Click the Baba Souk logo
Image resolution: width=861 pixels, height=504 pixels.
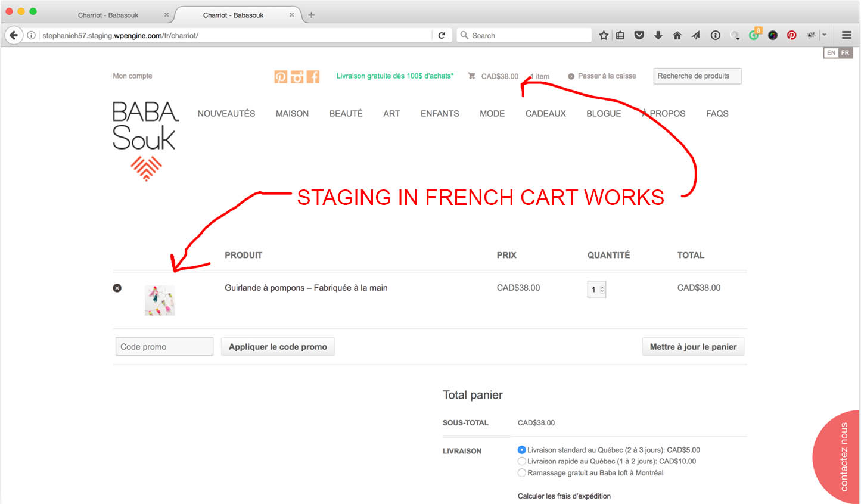tap(146, 141)
